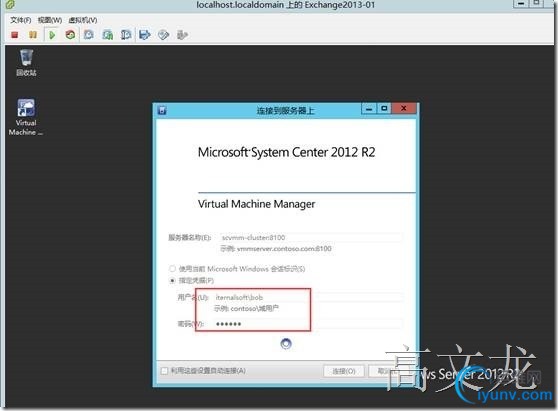Image resolution: width=558 pixels, height=411 pixels.
Task: Open the 回收站 Recycle Bin desktop icon
Action: (26, 63)
